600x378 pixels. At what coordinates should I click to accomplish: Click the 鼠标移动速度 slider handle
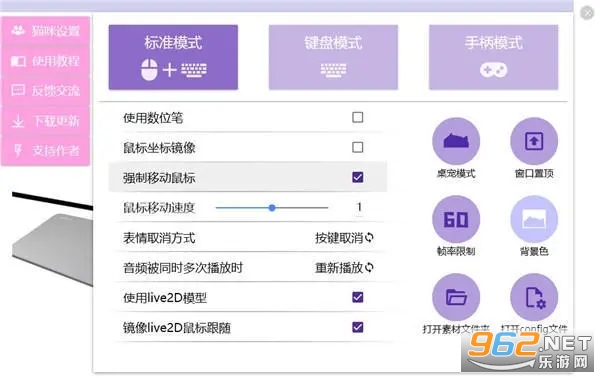point(272,208)
